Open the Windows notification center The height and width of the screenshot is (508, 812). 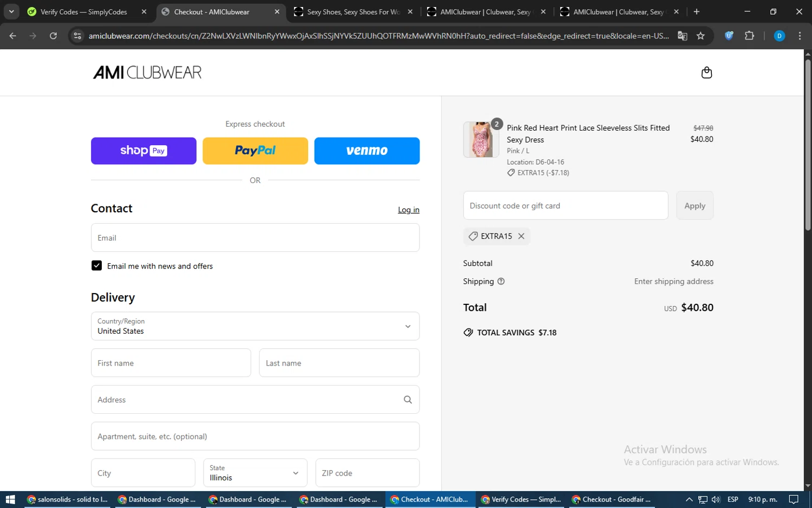pyautogui.click(x=794, y=499)
